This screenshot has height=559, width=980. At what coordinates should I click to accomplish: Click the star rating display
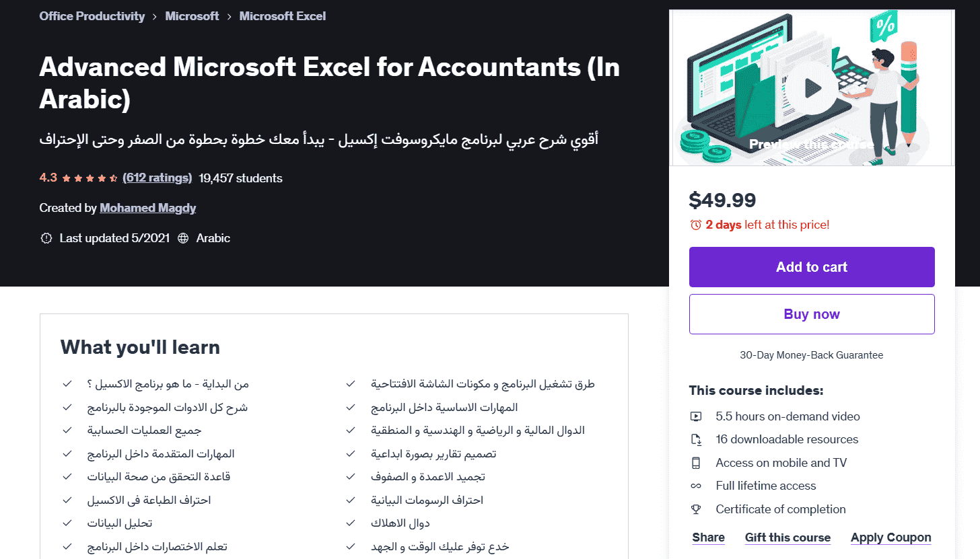[90, 178]
